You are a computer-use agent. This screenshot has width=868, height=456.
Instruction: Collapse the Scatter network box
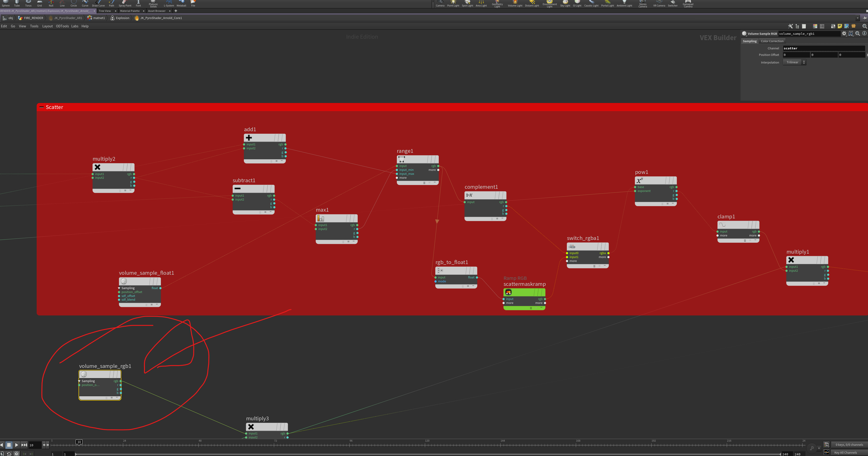tap(42, 107)
